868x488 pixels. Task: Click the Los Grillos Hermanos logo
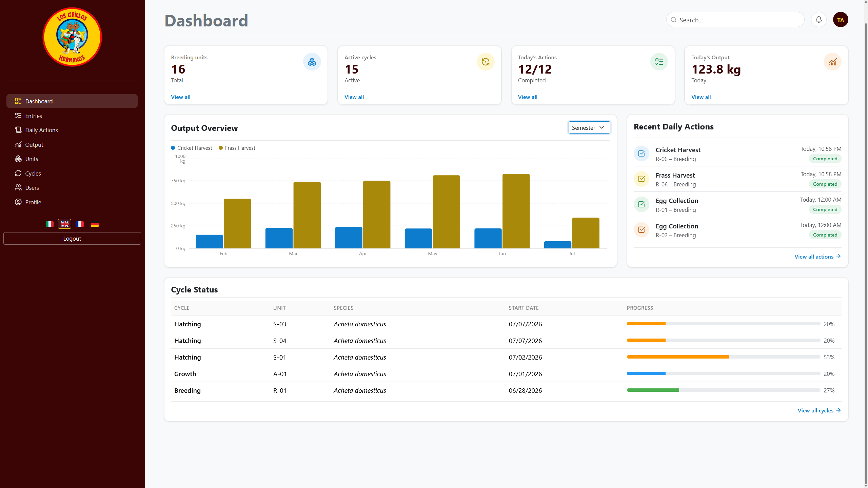click(72, 37)
